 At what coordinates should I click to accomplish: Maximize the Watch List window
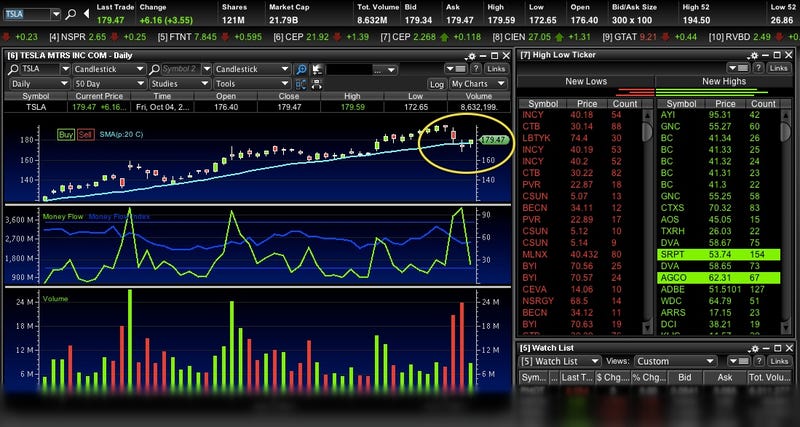(x=777, y=348)
